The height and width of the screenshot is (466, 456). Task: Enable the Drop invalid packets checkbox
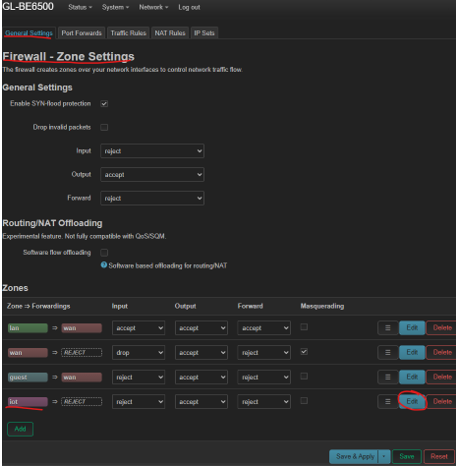coord(104,127)
